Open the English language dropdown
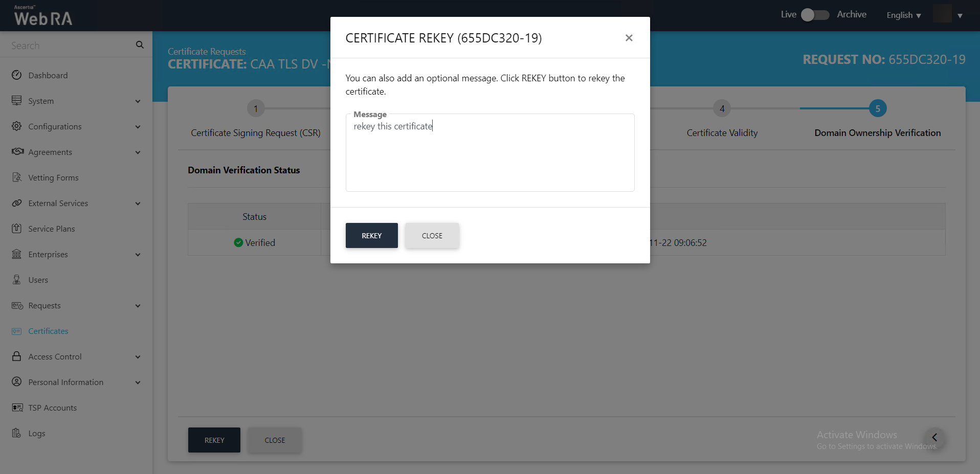 pyautogui.click(x=904, y=15)
